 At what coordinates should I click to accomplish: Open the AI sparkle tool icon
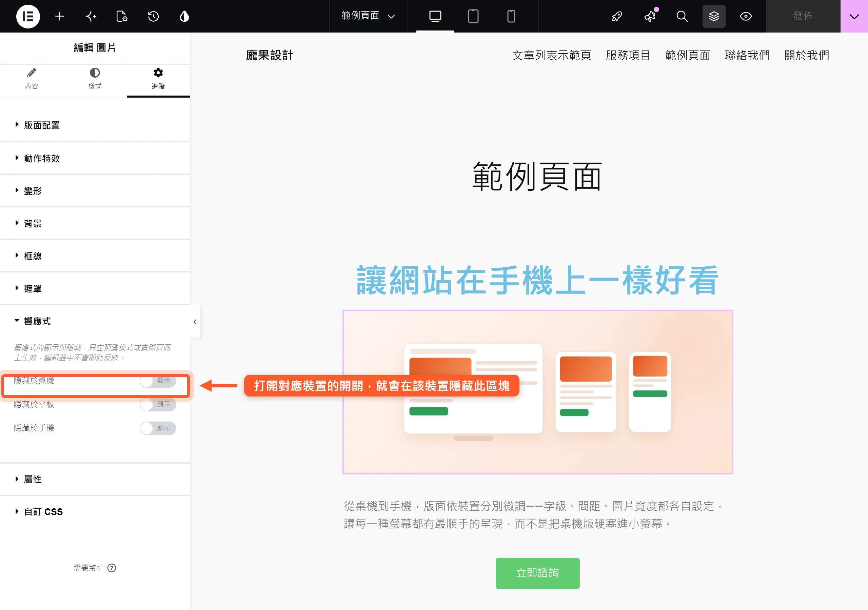[91, 16]
